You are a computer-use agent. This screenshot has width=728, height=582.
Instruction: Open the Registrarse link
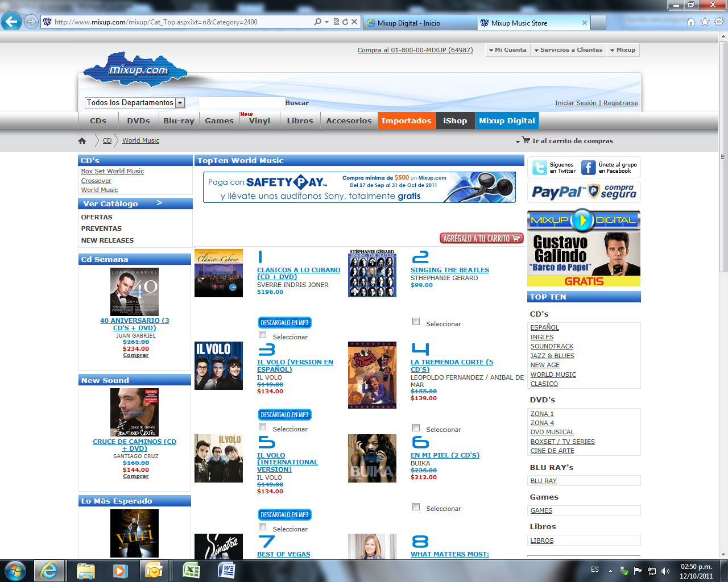point(621,103)
